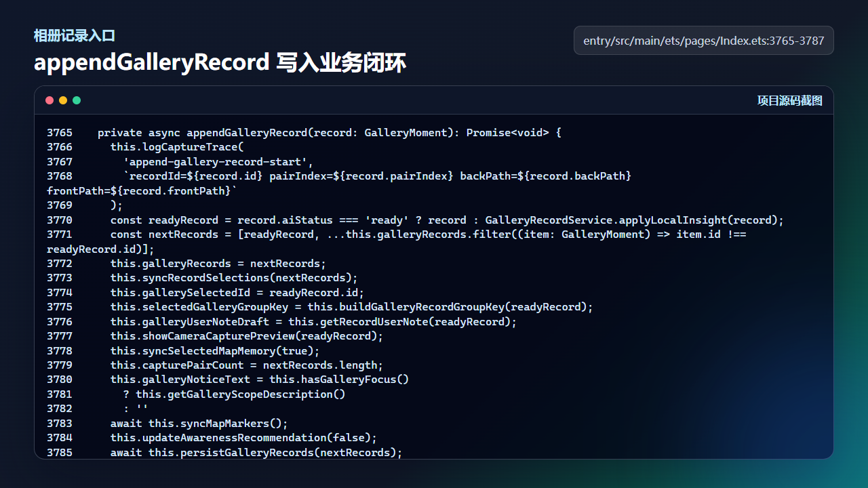This screenshot has width=868, height=488.
Task: Click line number 3769
Action: click(x=60, y=205)
